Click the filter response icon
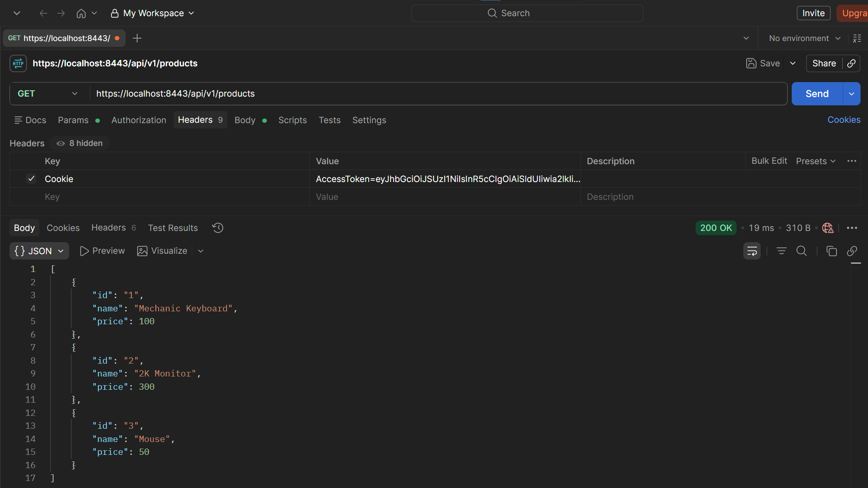Image resolution: width=868 pixels, height=488 pixels. point(781,251)
